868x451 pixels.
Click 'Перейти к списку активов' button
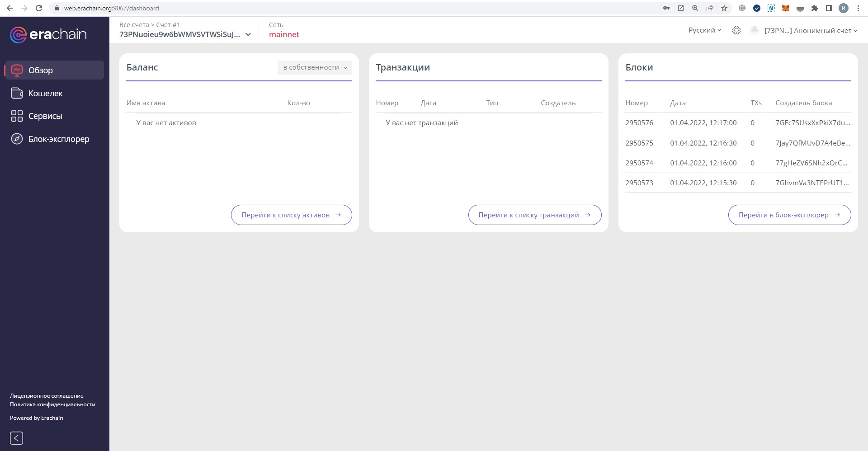click(291, 215)
